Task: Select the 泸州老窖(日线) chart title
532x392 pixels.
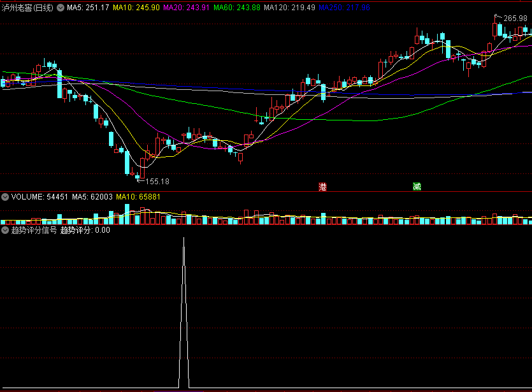Action: pyautogui.click(x=27, y=8)
